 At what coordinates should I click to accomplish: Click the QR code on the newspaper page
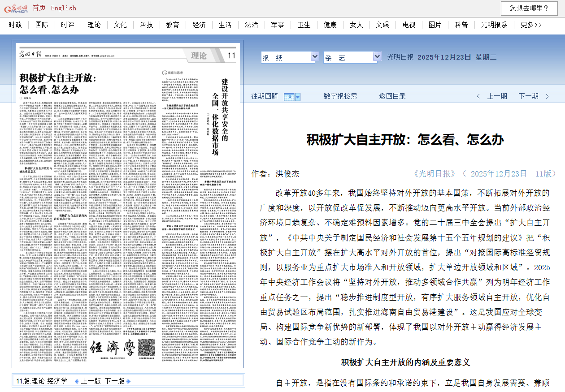point(147,347)
